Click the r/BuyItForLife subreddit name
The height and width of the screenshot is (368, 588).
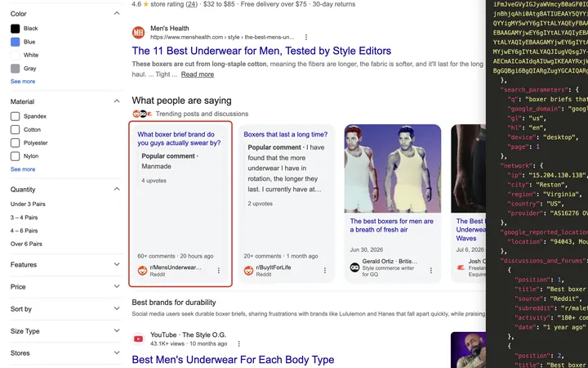pyautogui.click(x=274, y=267)
